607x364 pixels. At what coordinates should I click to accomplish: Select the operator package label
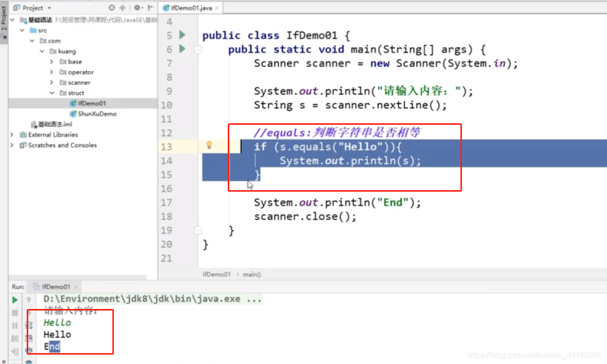click(x=81, y=72)
